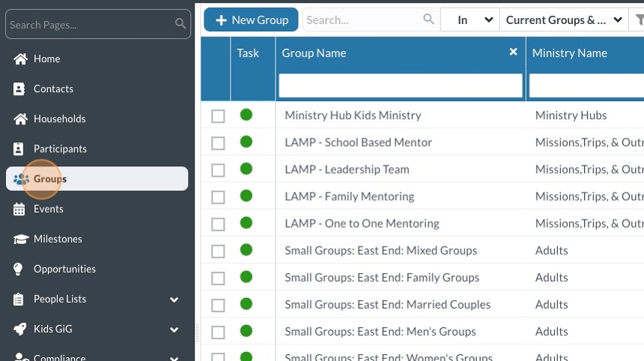644x361 pixels.
Task: Select Groups in the sidebar menu
Action: tap(50, 179)
